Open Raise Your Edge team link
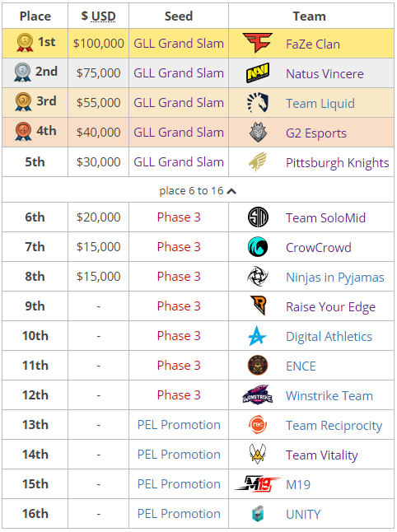Viewport: 397px width, 532px height. point(330,307)
